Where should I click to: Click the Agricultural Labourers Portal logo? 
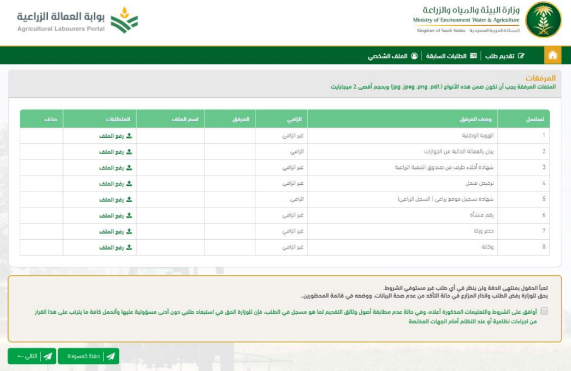click(78, 20)
